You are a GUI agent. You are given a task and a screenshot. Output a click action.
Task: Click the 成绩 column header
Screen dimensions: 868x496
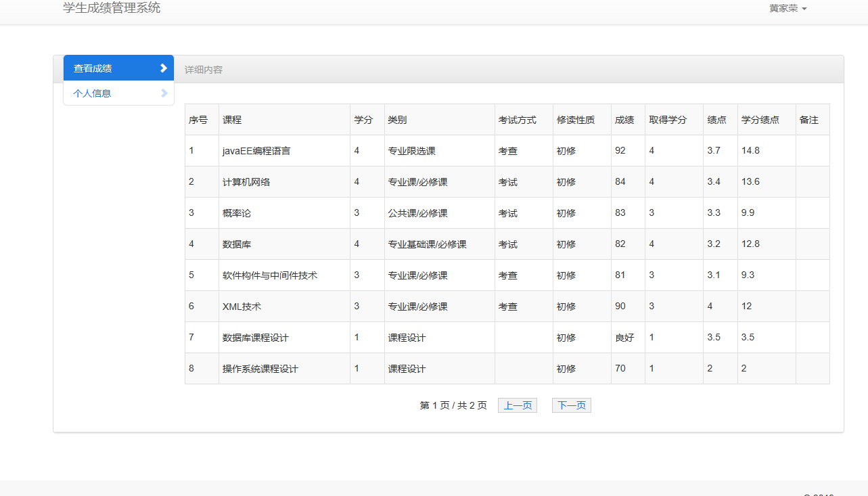tap(623, 119)
